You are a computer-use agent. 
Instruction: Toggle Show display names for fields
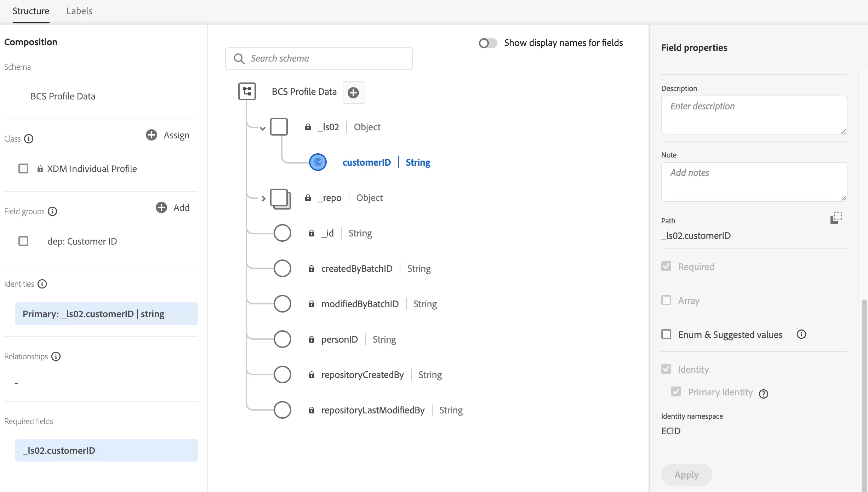[x=488, y=43]
